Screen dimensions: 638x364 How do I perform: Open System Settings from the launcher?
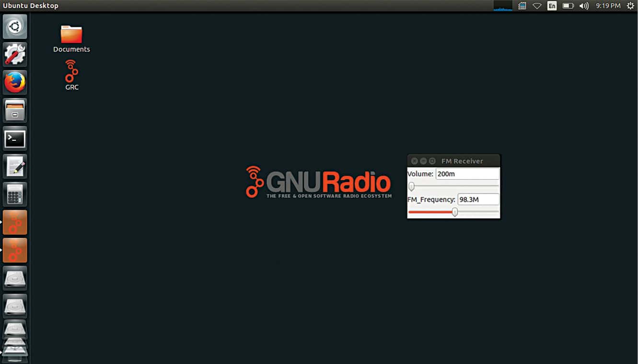pos(15,54)
